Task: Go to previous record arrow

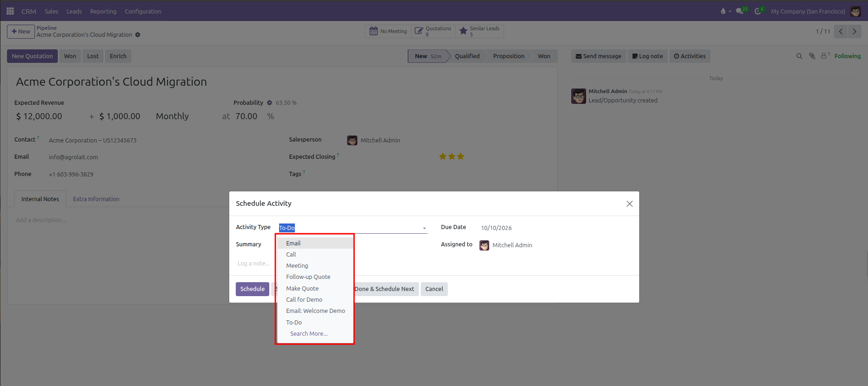Action: pyautogui.click(x=841, y=32)
